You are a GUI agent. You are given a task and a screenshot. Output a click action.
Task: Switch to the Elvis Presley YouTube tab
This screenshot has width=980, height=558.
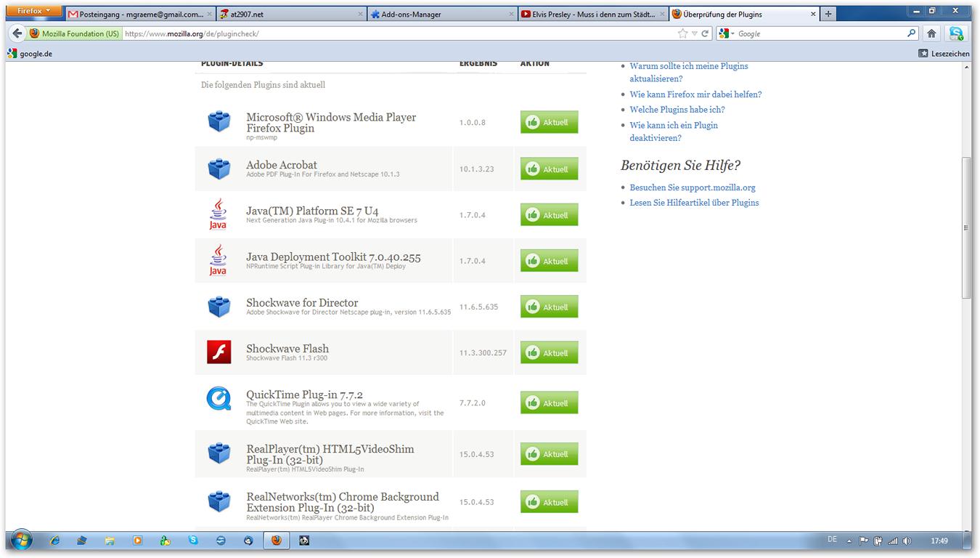click(x=595, y=14)
